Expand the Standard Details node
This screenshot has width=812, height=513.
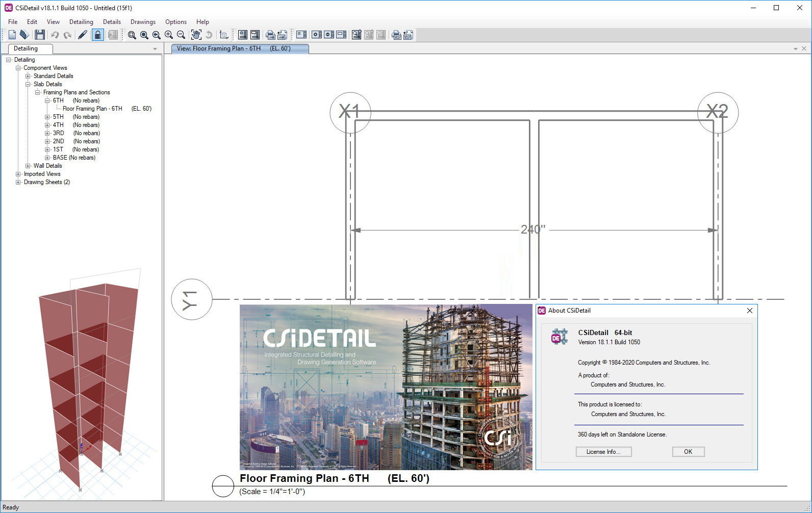[28, 76]
